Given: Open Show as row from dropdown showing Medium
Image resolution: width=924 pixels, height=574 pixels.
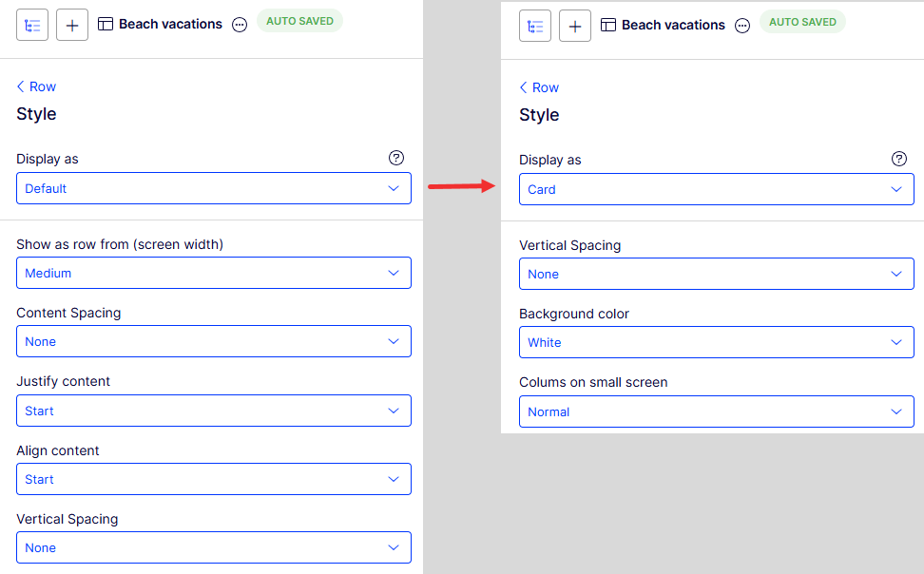Looking at the screenshot, I should click(213, 273).
